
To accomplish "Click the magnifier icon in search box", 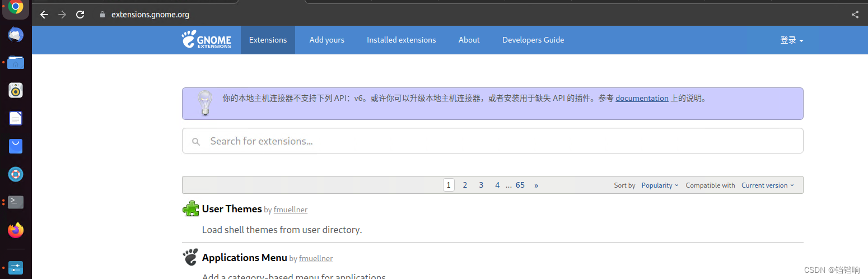I will 196,142.
